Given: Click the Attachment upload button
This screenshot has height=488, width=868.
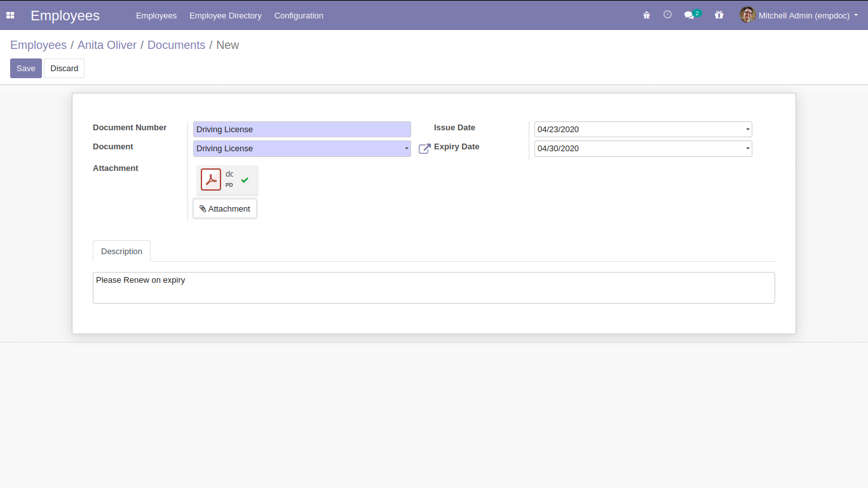Looking at the screenshot, I should point(225,208).
